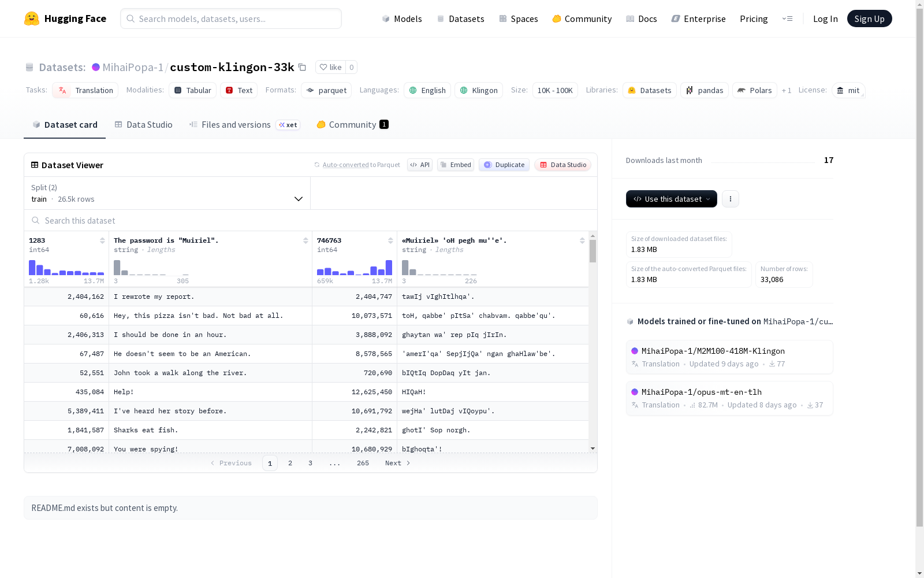
Task: Click the MihaiPopa-1 owner link in title
Action: 133,67
